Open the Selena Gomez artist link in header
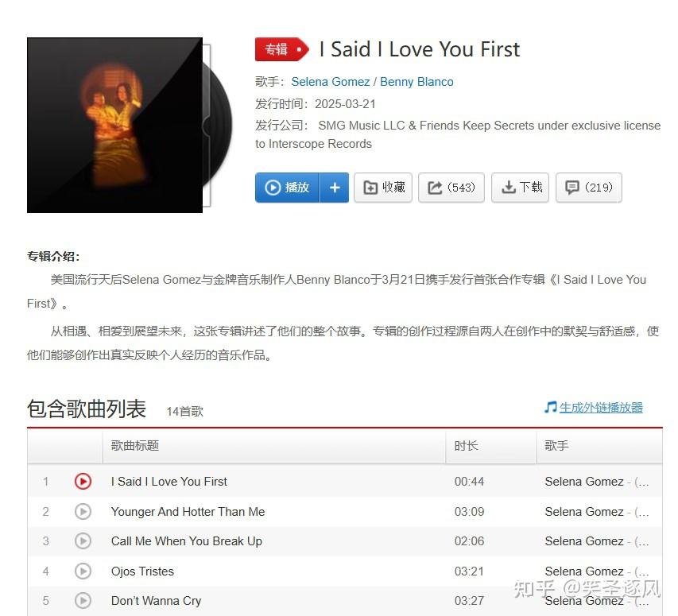The width and height of the screenshot is (678, 616). pos(331,82)
